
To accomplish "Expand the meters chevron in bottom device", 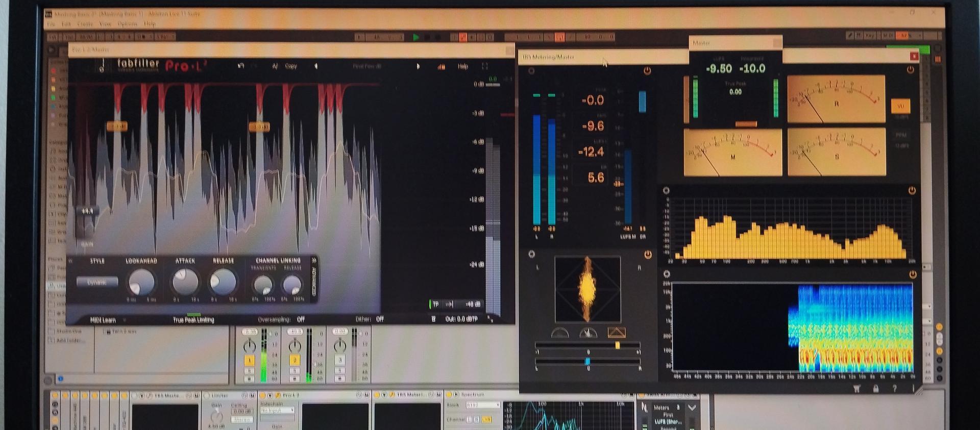I will pyautogui.click(x=692, y=408).
